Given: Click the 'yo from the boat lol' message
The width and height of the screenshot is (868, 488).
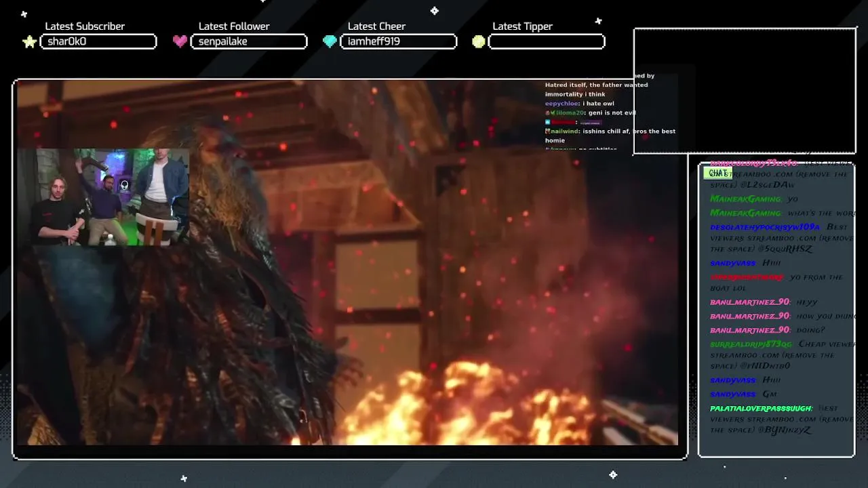Looking at the screenshot, I should tap(776, 282).
